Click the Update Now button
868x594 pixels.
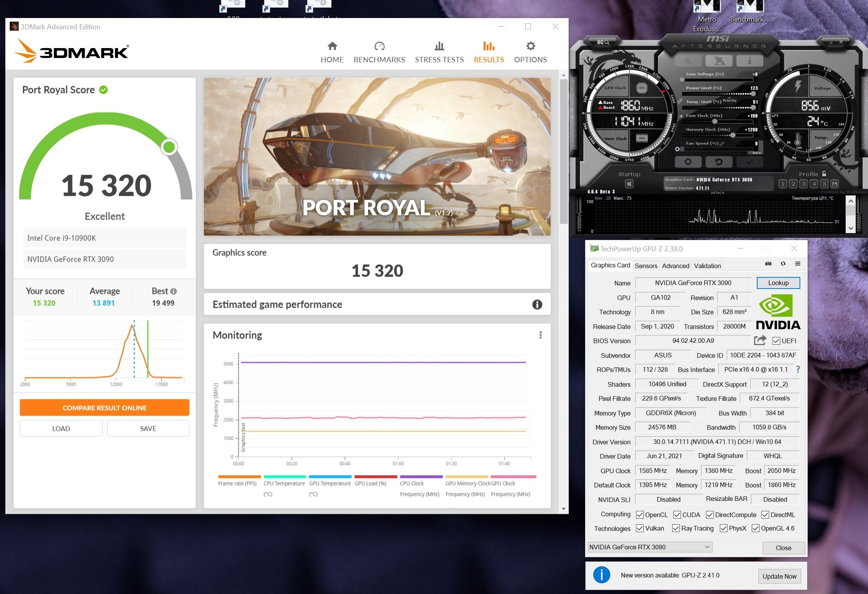click(x=779, y=576)
